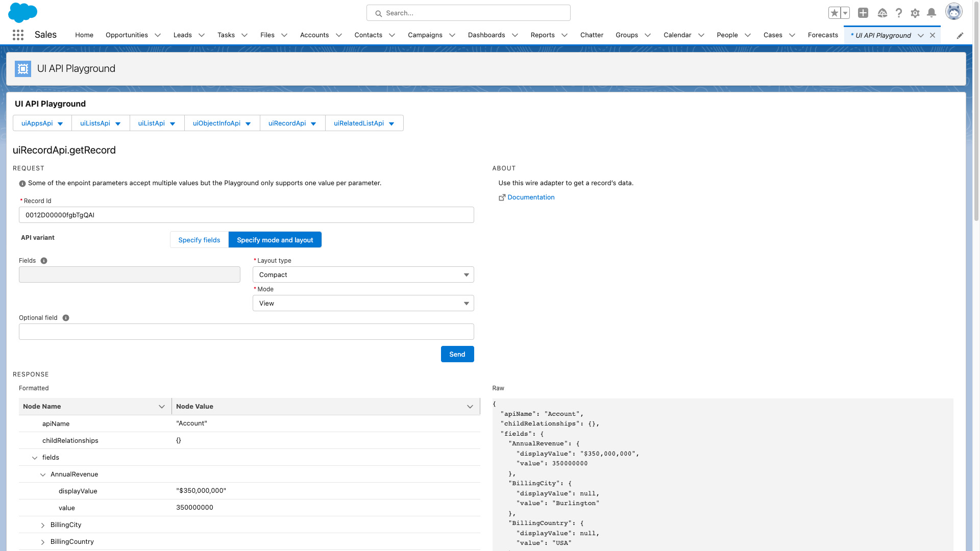The width and height of the screenshot is (980, 551).
Task: Click the Global Actions plus icon
Action: [863, 13]
